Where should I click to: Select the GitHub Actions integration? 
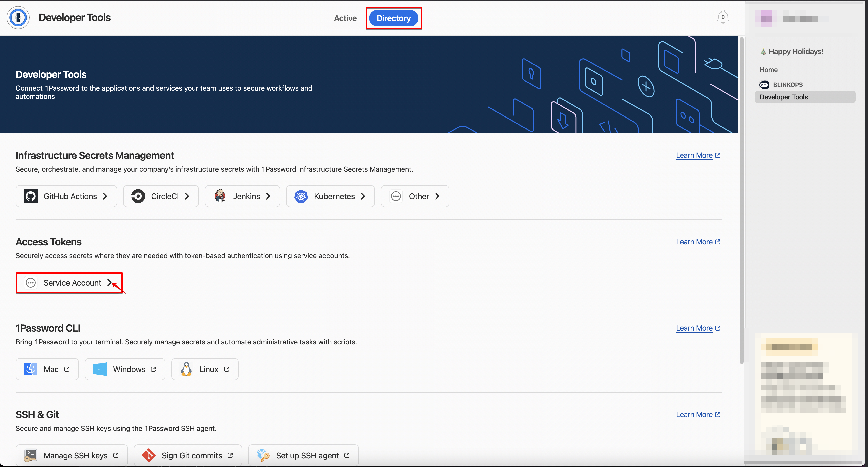coord(66,196)
